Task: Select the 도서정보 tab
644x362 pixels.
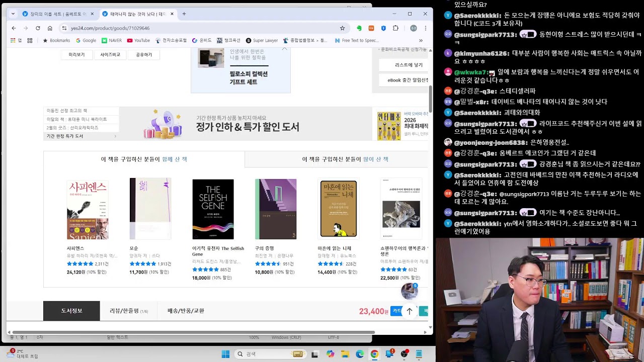Action: pyautogui.click(x=71, y=311)
